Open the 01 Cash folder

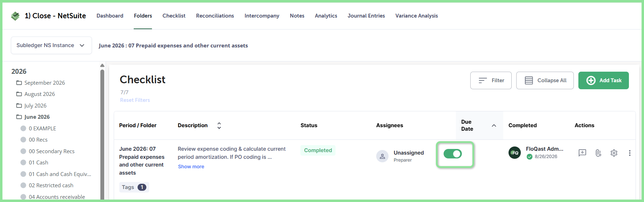point(39,163)
